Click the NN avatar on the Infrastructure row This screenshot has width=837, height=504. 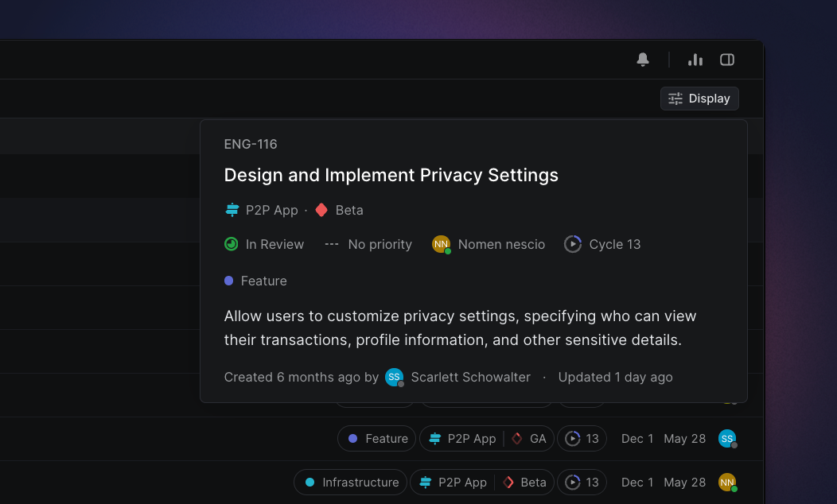pos(727,482)
